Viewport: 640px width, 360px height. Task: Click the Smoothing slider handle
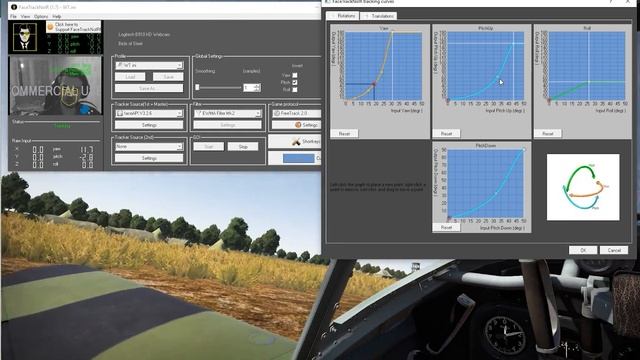pyautogui.click(x=197, y=87)
